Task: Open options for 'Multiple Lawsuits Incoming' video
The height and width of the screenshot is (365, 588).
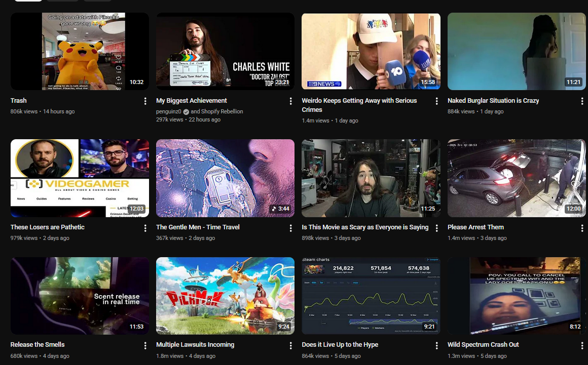Action: 290,346
